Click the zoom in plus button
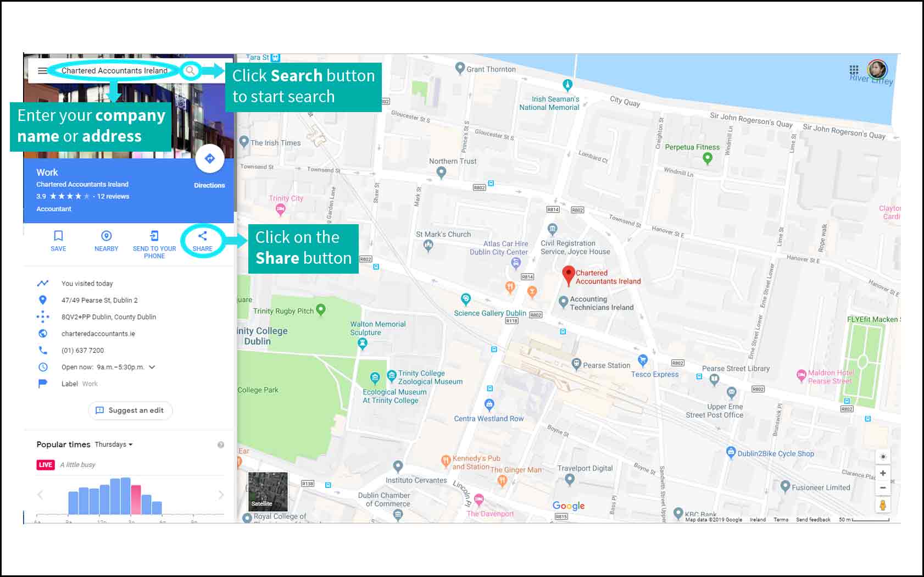924x577 pixels. (x=883, y=473)
